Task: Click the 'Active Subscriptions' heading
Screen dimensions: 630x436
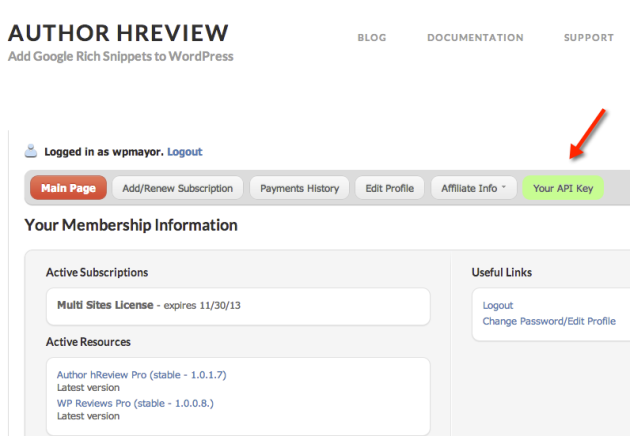Action: click(x=97, y=272)
